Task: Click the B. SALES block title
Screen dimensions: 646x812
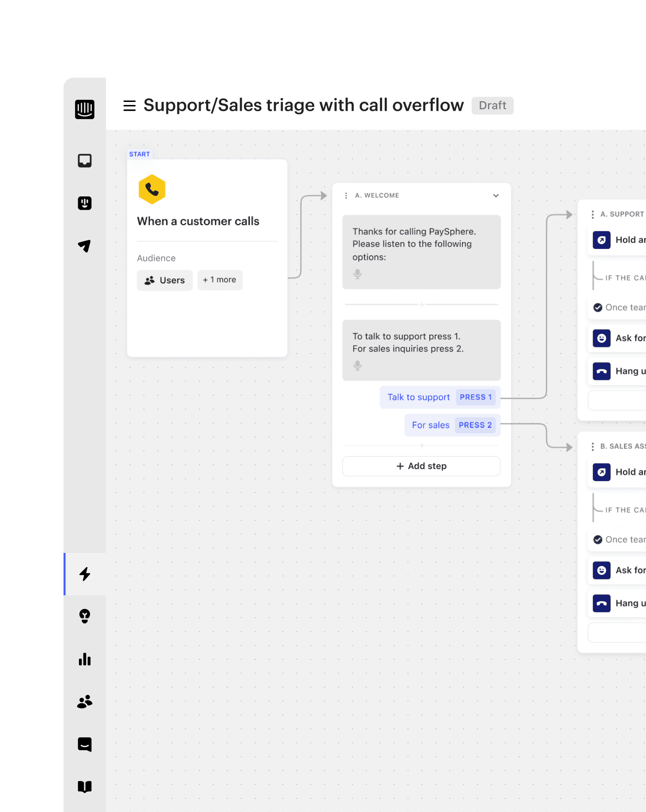Action: pos(623,447)
